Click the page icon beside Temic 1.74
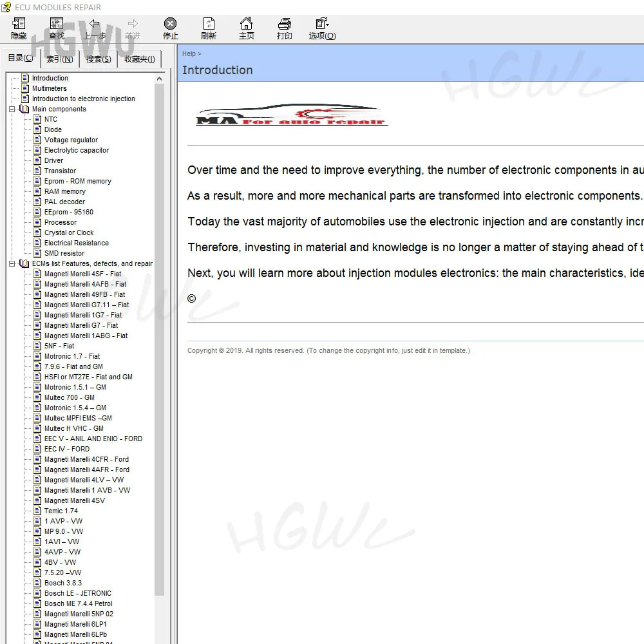 [x=38, y=511]
